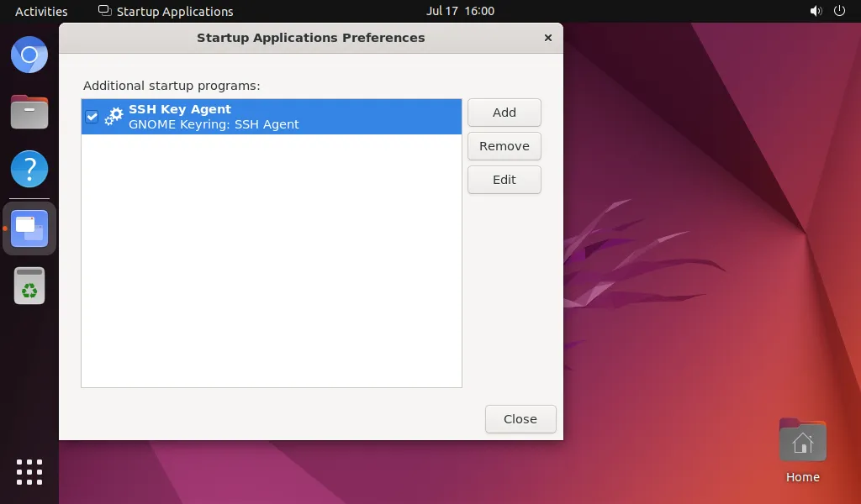Open the Trash from the dock
This screenshot has width=861, height=504.
[29, 286]
